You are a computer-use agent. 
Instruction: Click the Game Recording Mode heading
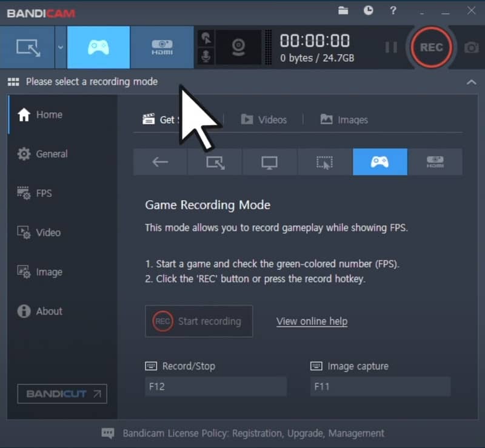207,205
